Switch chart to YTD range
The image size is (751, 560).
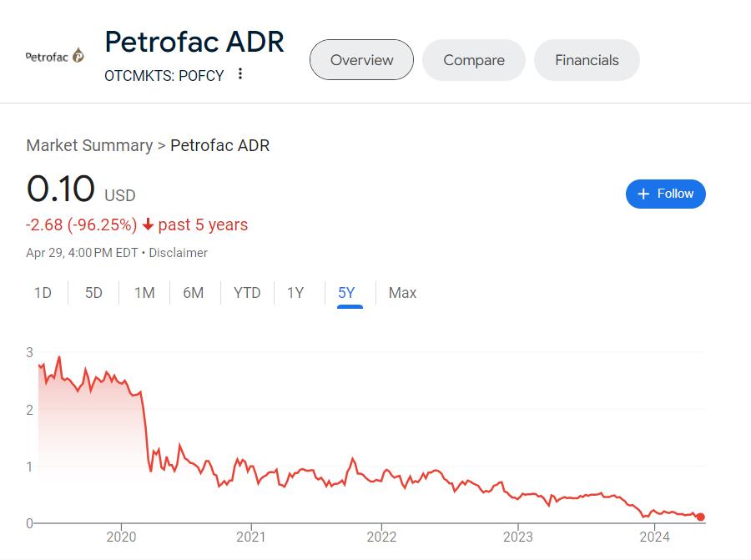(x=247, y=293)
